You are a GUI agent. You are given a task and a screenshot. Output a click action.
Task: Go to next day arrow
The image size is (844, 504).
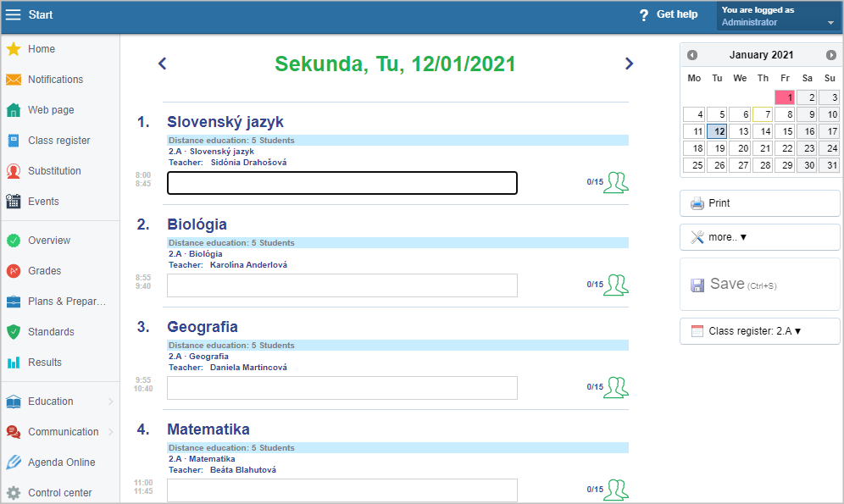coord(629,64)
